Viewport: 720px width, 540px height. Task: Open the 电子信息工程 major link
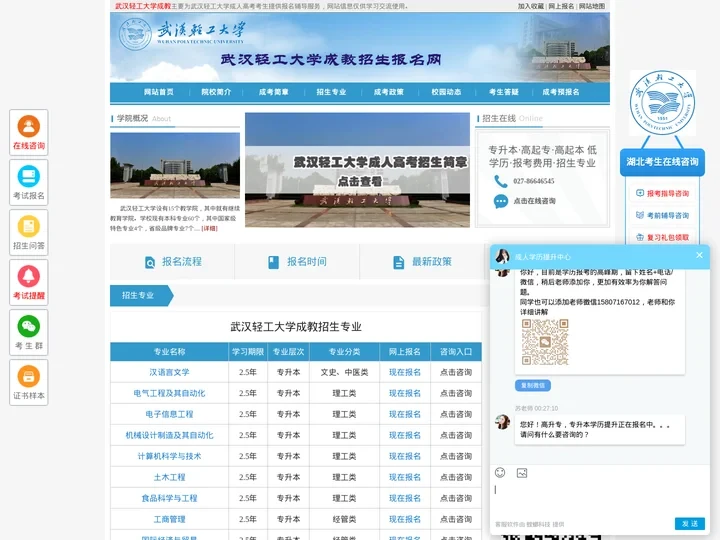point(169,414)
